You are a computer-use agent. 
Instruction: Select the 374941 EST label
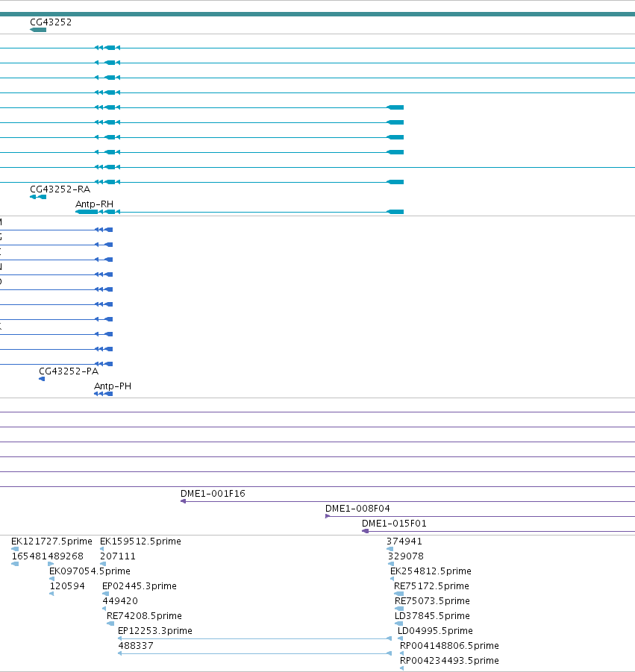click(x=404, y=541)
